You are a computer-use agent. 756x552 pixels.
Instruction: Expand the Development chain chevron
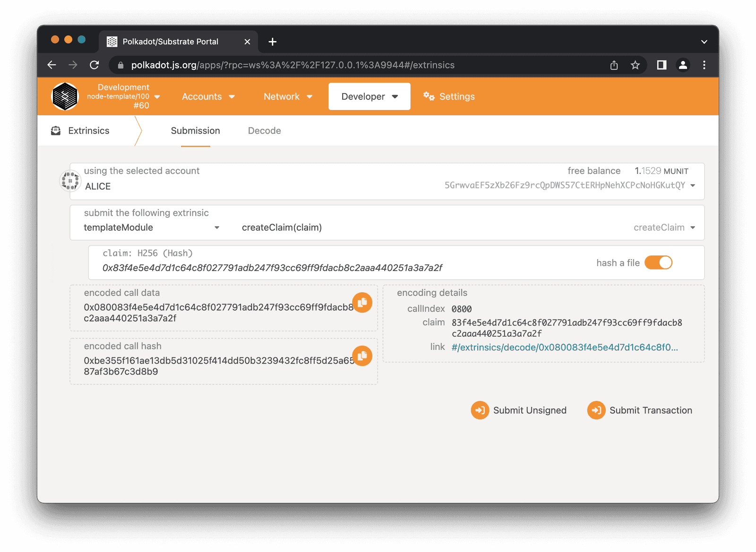[x=157, y=96]
